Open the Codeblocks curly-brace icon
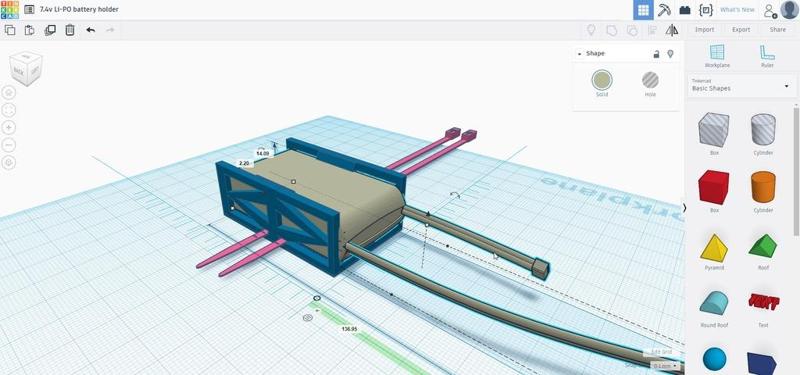 coord(706,10)
